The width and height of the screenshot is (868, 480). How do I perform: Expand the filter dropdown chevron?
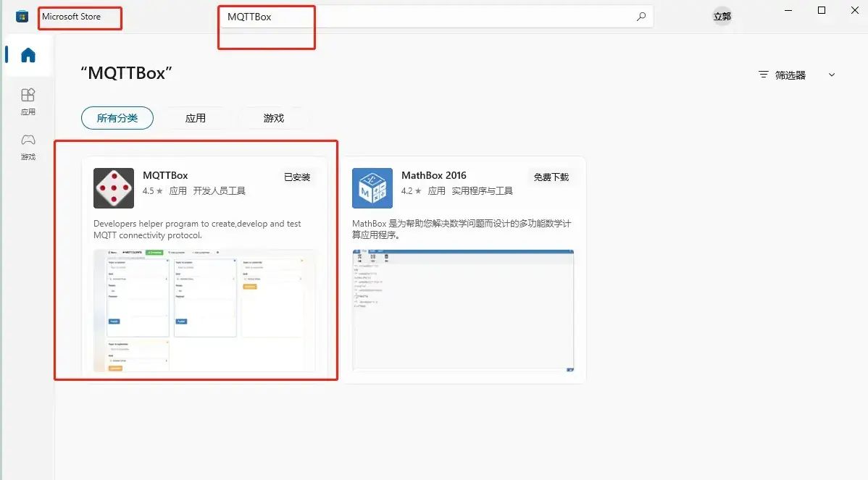(830, 74)
